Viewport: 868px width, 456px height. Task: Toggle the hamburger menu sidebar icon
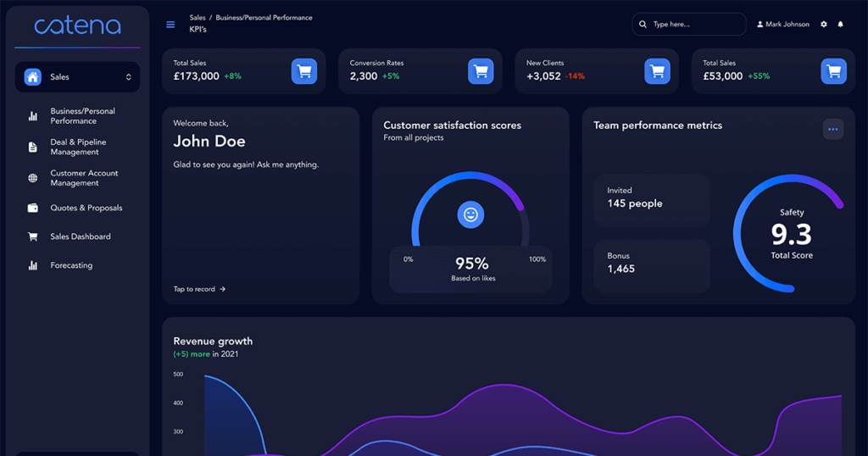tap(170, 25)
